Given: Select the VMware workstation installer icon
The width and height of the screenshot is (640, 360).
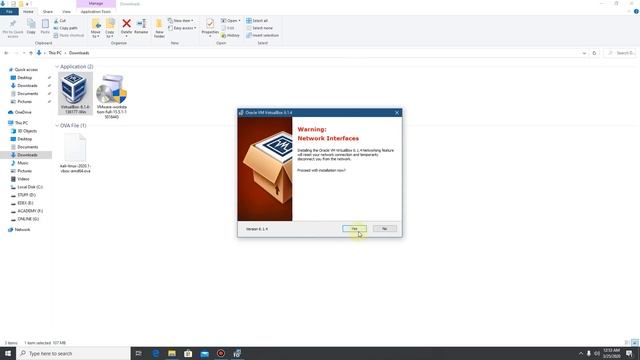Looking at the screenshot, I should 111,96.
